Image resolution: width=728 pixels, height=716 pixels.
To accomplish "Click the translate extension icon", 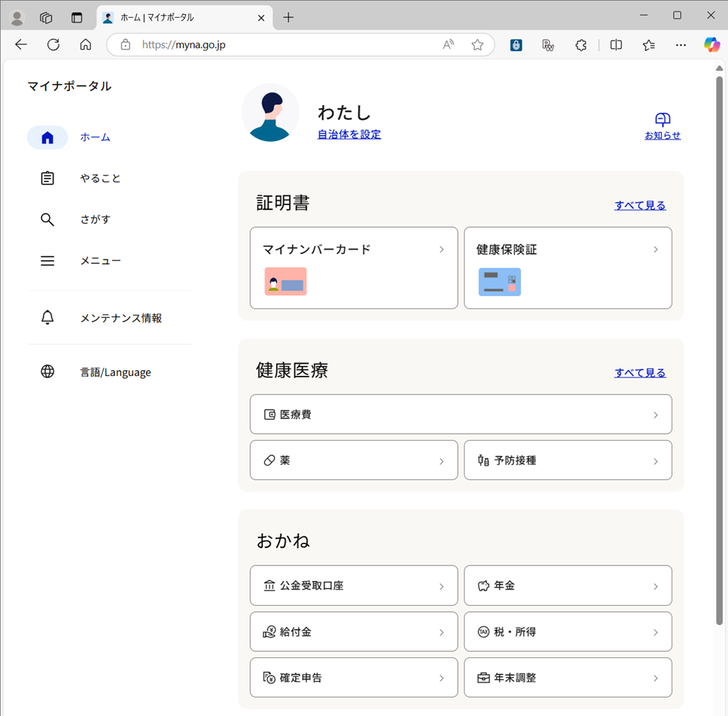I will 548,45.
